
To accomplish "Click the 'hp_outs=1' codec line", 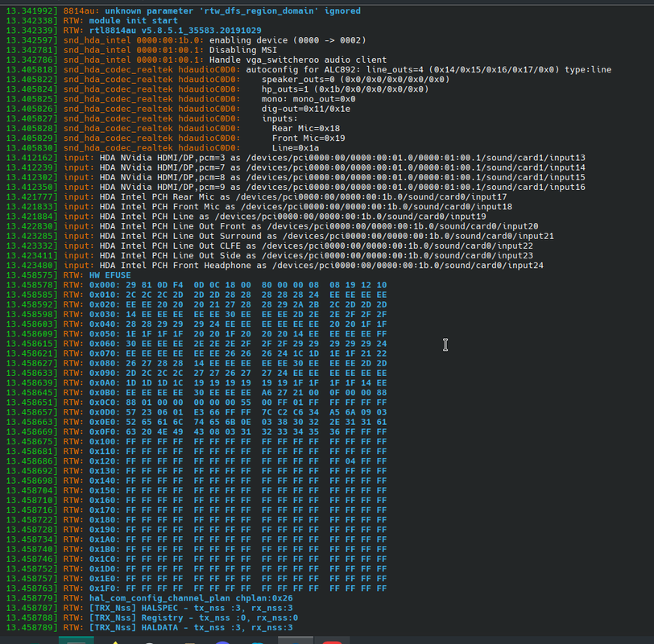I will (x=217, y=89).
